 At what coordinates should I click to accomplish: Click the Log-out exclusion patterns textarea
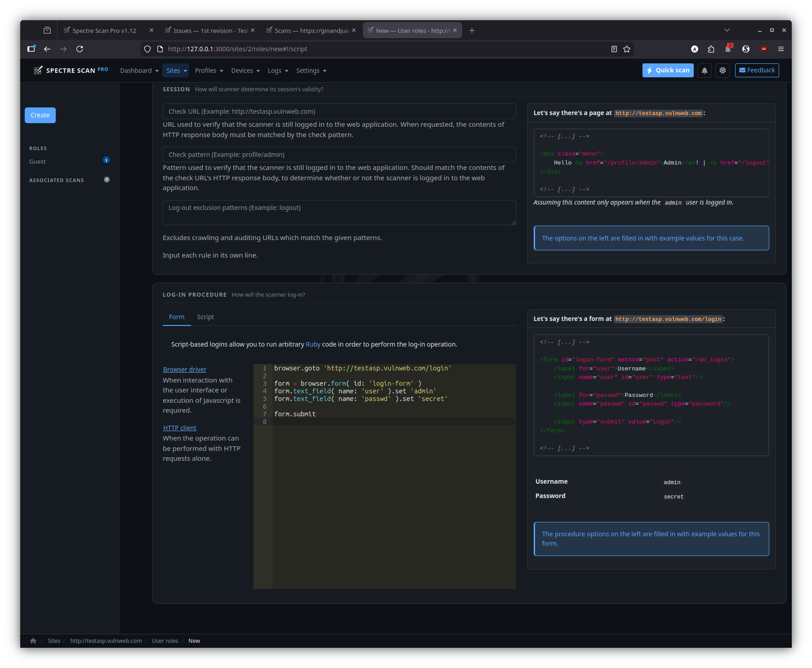pyautogui.click(x=339, y=213)
